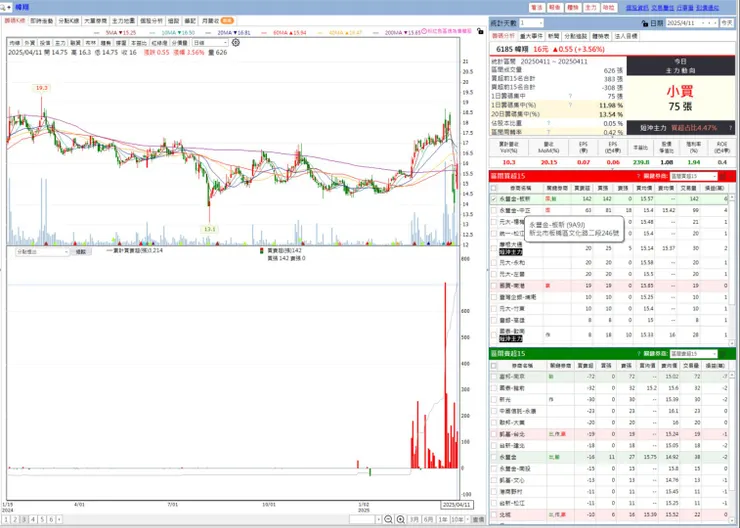Open the 個股分析 tab
The image size is (740, 528).
pyautogui.click(x=151, y=21)
